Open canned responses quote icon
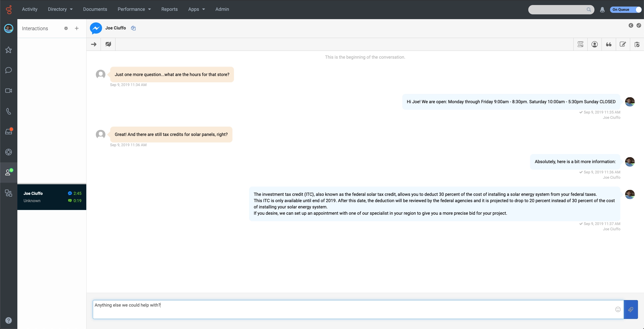 (609, 44)
